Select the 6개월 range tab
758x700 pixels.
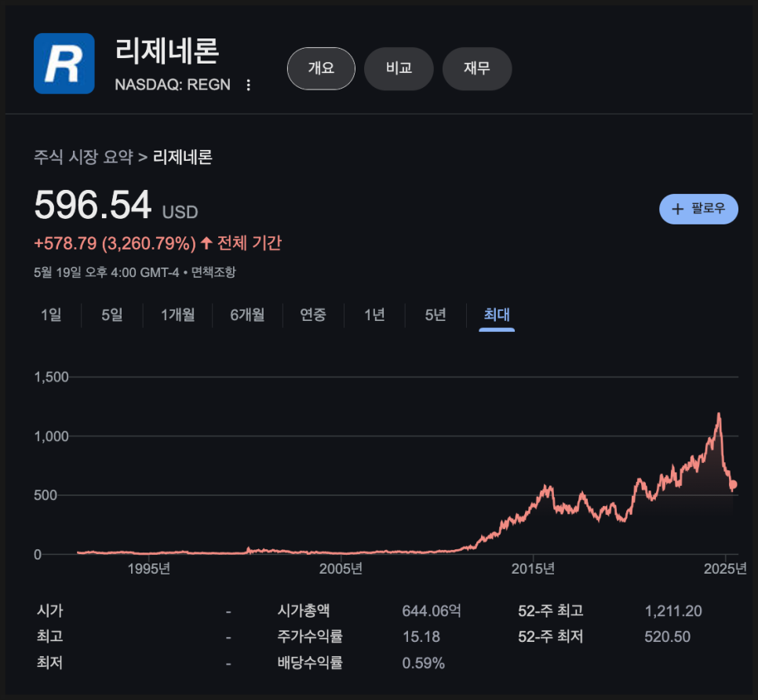247,315
